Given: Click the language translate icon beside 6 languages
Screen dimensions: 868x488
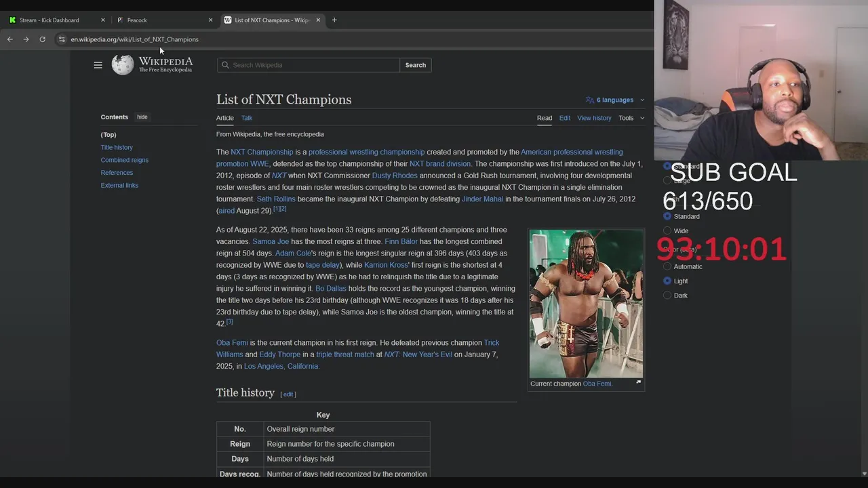Looking at the screenshot, I should [589, 100].
